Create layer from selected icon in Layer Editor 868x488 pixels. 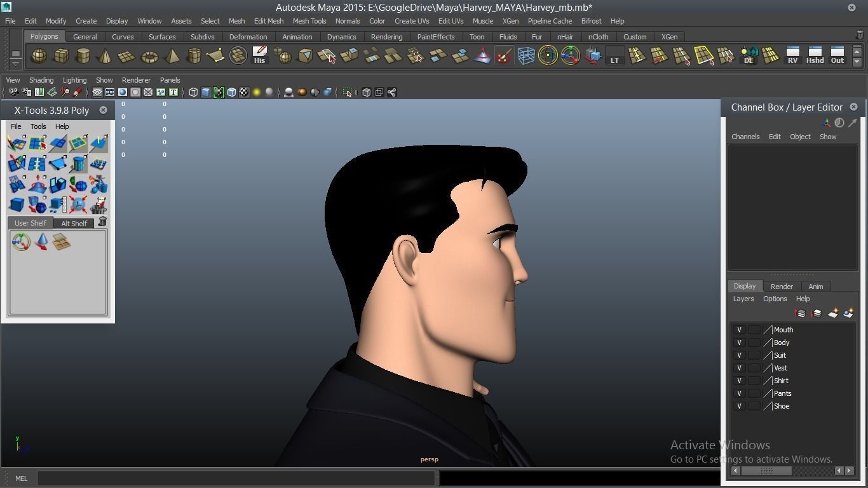848,313
